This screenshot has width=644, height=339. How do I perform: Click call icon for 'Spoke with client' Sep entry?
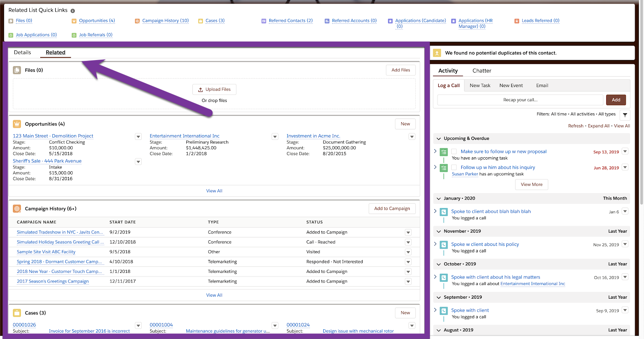point(444,311)
